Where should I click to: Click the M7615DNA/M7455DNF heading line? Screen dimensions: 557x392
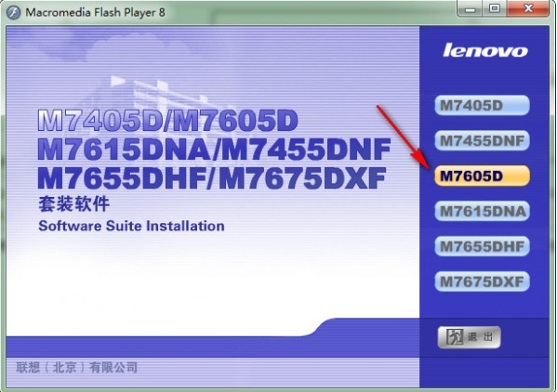click(x=214, y=150)
